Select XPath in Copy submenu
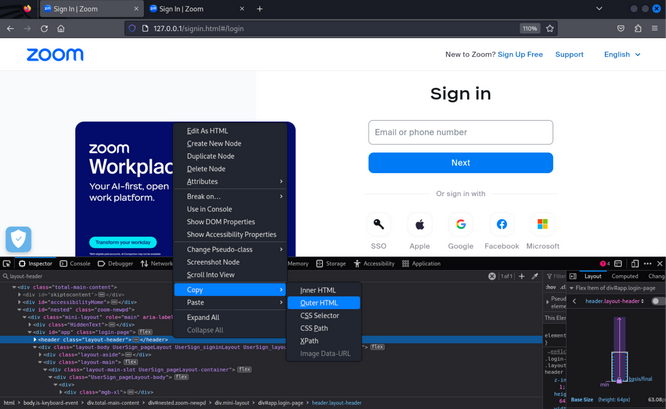The image size is (666, 409). [324, 341]
